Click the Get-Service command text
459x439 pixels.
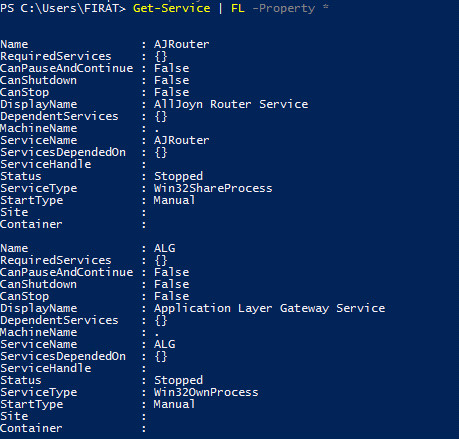171,8
